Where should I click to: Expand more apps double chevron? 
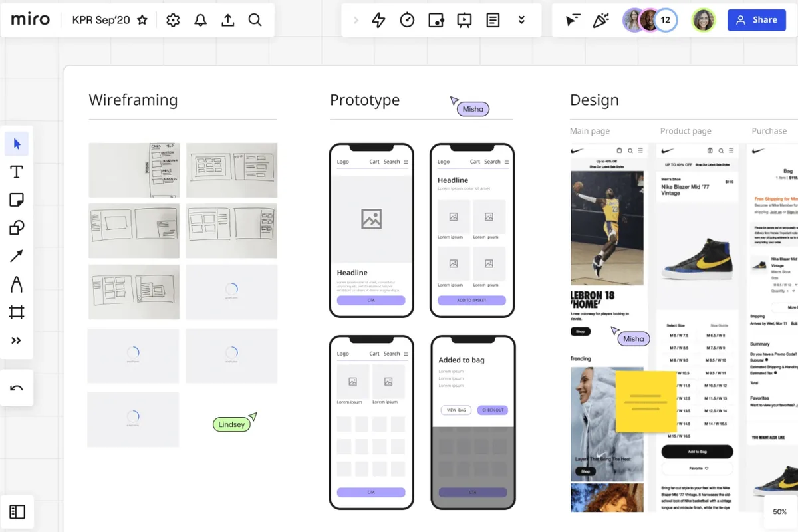[521, 21]
